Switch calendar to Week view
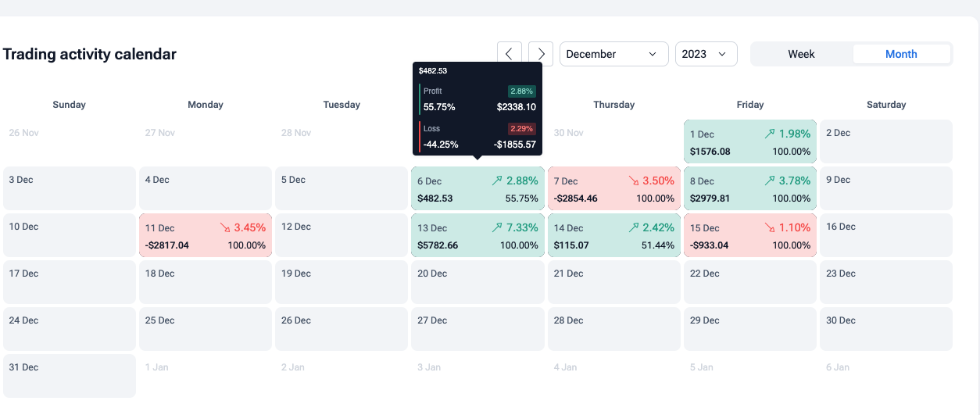Image resolution: width=980 pixels, height=415 pixels. pos(801,54)
